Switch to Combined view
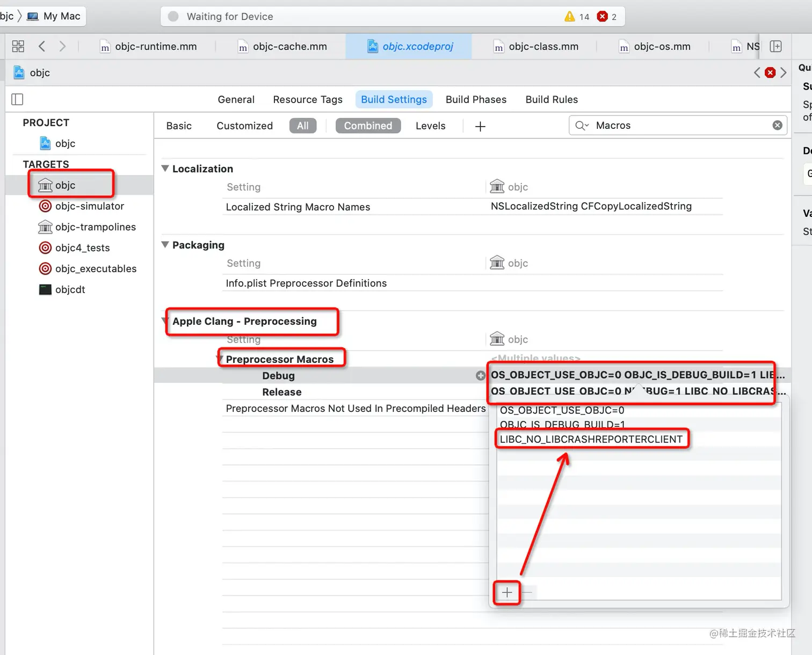Screen dimensions: 812x655 coord(368,126)
